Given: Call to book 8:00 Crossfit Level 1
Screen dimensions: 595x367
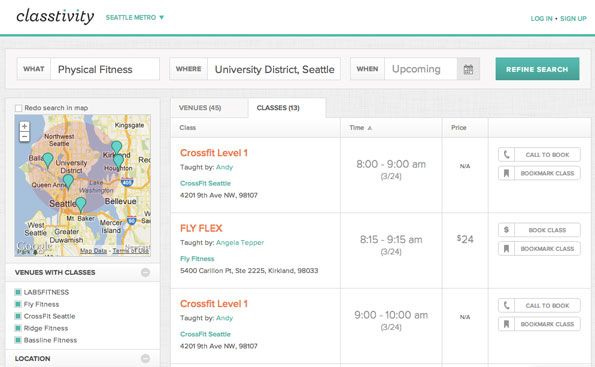Looking at the screenshot, I should pos(539,154).
